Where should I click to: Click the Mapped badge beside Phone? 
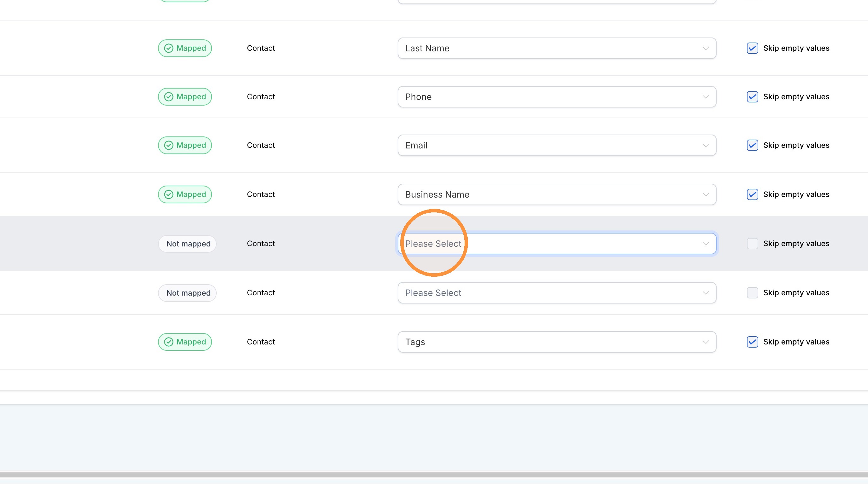click(185, 97)
